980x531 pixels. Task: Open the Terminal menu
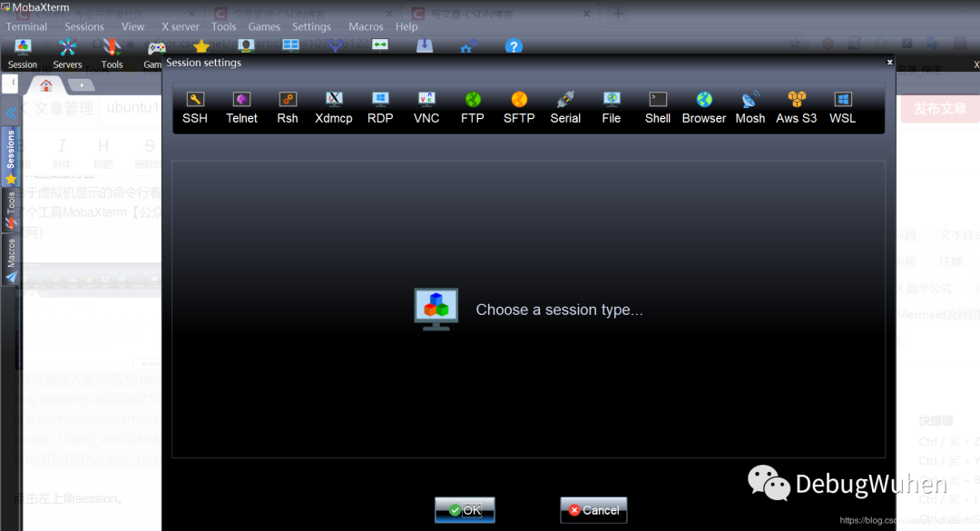26,27
